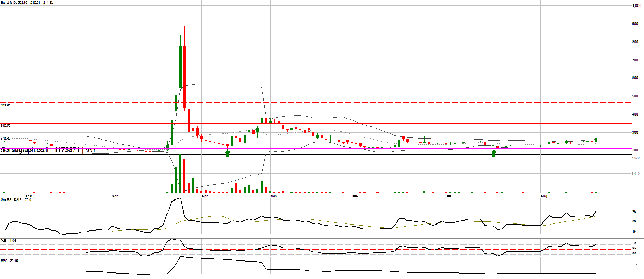Screen dimensions: 644x279
Task: Click the 700 price axis label
Action: click(635, 60)
